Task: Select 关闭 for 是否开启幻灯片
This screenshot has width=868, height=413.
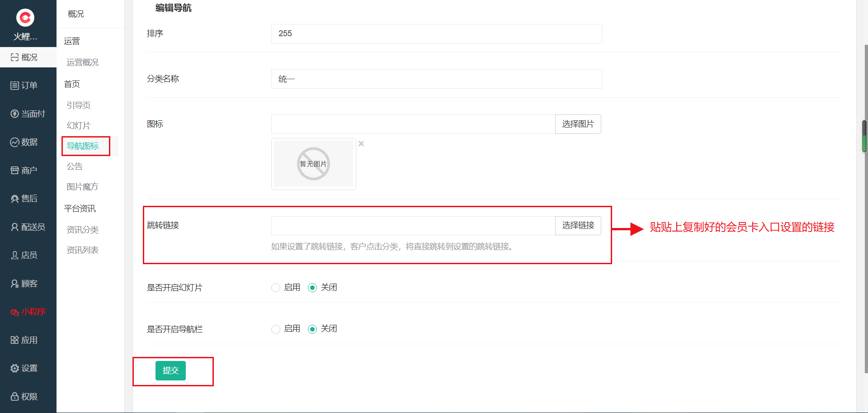Action: click(312, 288)
